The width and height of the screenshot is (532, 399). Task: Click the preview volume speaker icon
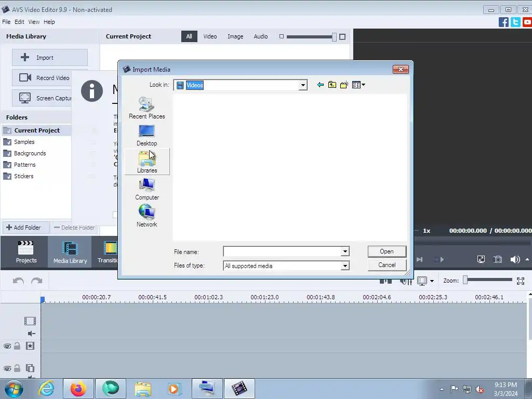coord(515,260)
